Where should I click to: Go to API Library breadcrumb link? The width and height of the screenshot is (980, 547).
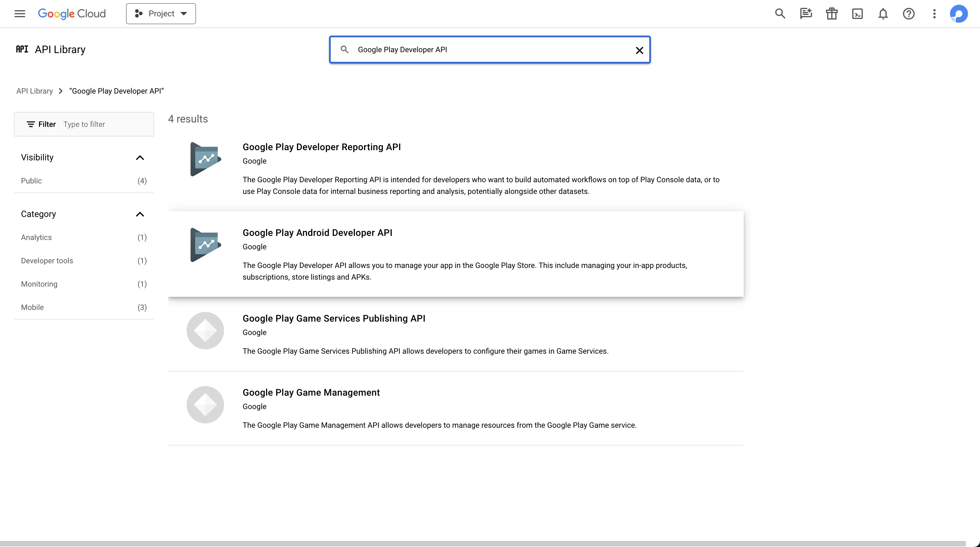point(35,91)
